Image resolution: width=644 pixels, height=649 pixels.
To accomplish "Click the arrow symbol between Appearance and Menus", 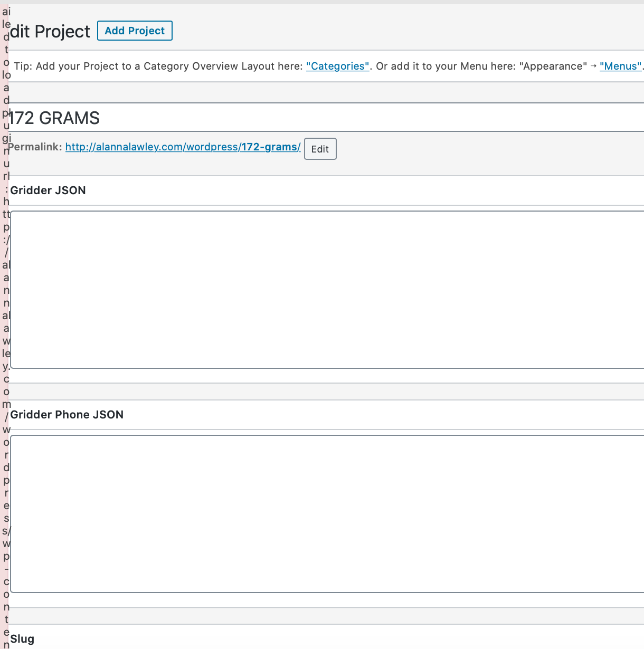I will coord(593,66).
